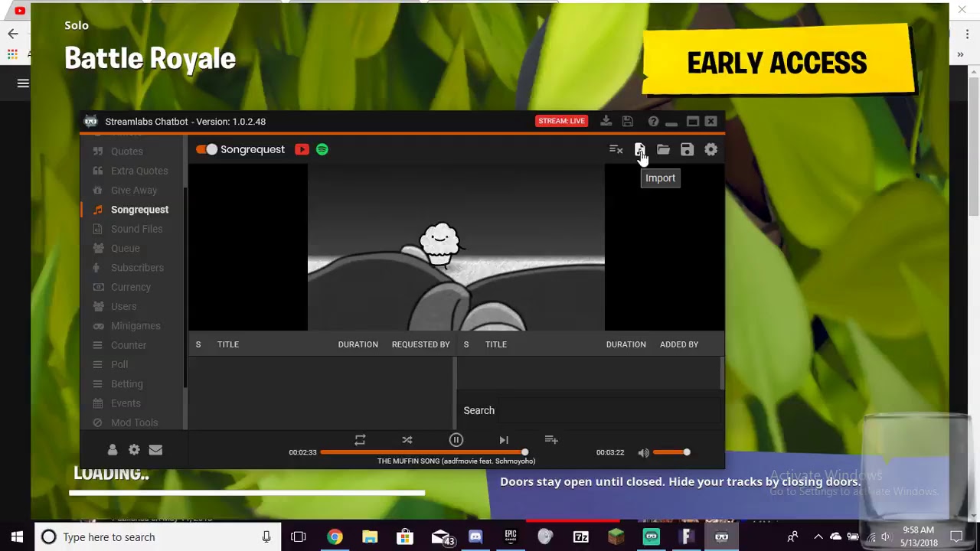This screenshot has height=551, width=980.
Task: Click the envelope icon at sidebar bottom
Action: tap(155, 450)
